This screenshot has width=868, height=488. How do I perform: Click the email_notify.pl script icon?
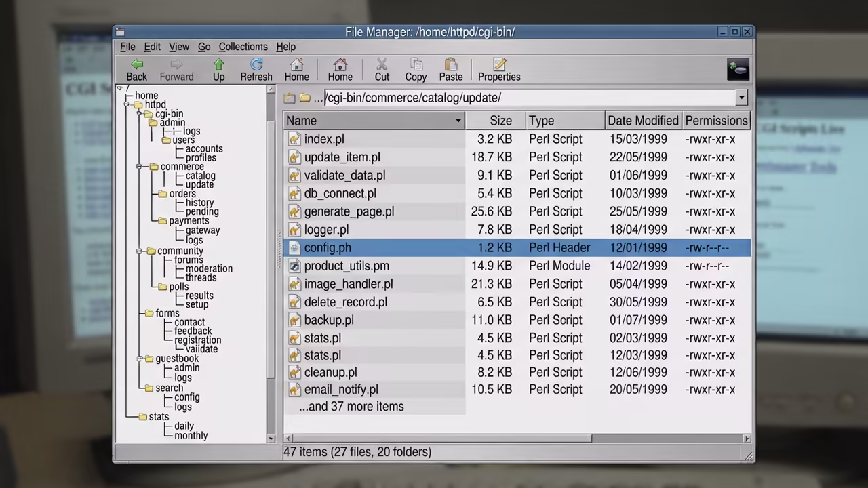coord(294,390)
